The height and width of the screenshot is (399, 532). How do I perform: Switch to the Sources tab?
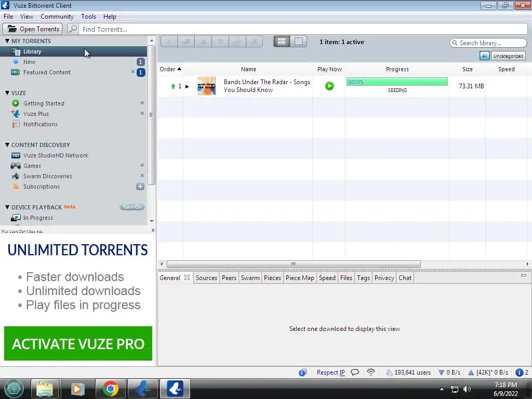pos(206,278)
